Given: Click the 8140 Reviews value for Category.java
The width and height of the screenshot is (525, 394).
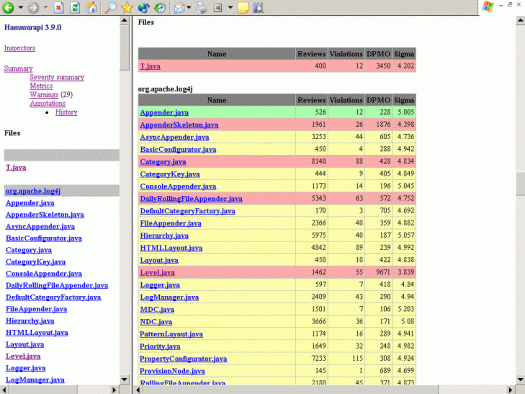Looking at the screenshot, I should (319, 161).
